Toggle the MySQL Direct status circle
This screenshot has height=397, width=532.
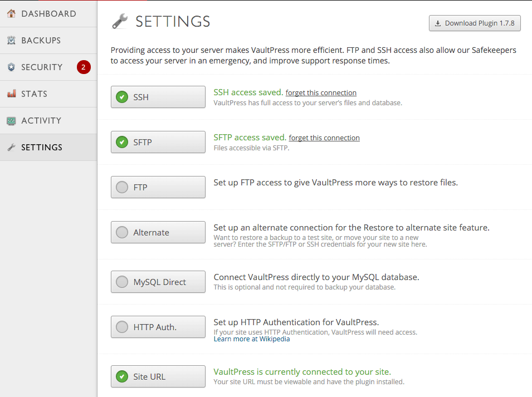click(122, 282)
